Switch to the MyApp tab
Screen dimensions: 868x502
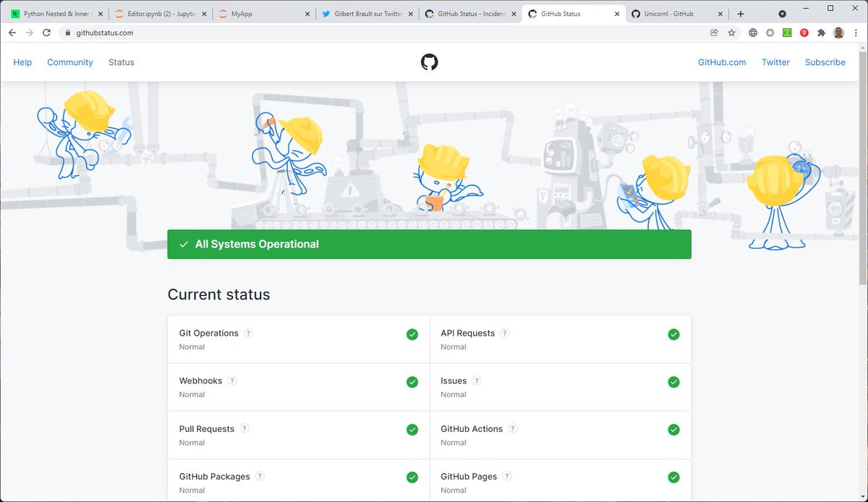(264, 14)
